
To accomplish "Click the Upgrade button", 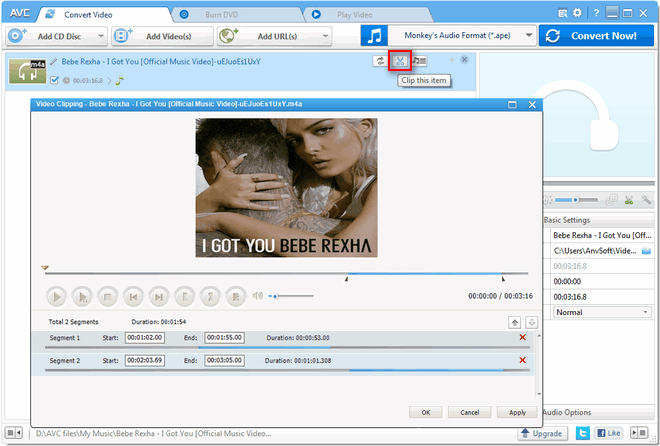I will pyautogui.click(x=543, y=433).
